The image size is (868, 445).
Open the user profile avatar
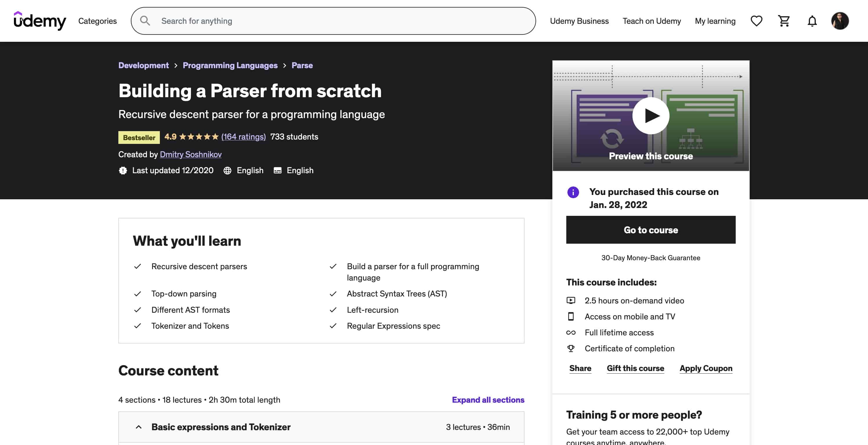pyautogui.click(x=840, y=21)
